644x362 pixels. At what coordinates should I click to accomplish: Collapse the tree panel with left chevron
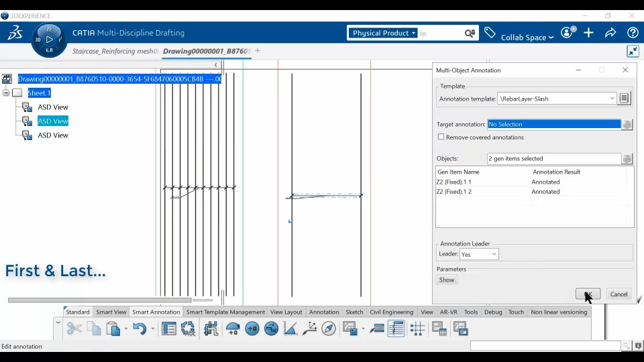click(x=215, y=65)
